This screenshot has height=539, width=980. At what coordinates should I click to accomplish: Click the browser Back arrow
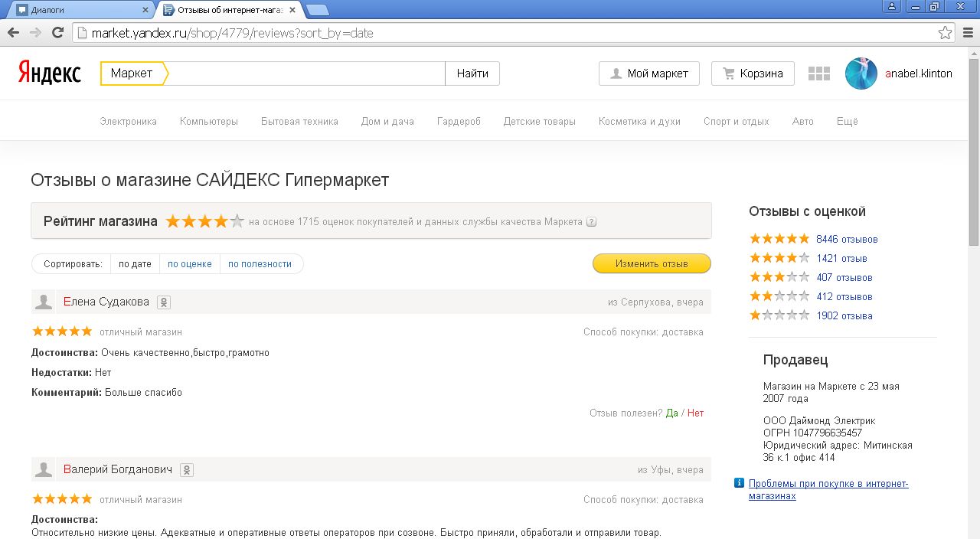(13, 33)
